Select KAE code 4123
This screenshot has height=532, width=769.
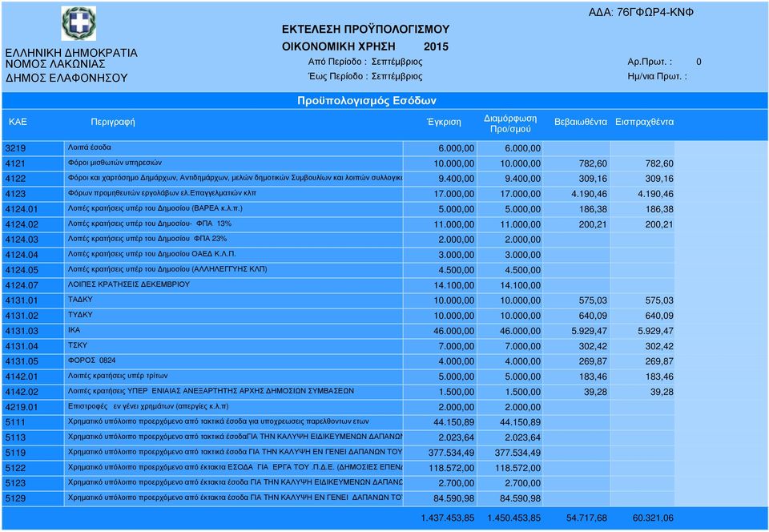point(16,194)
